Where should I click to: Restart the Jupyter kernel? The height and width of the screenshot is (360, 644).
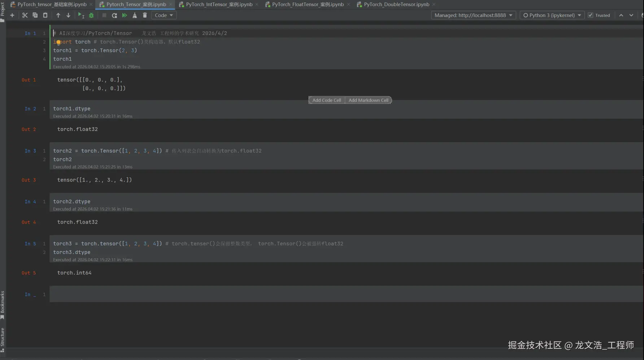point(114,15)
